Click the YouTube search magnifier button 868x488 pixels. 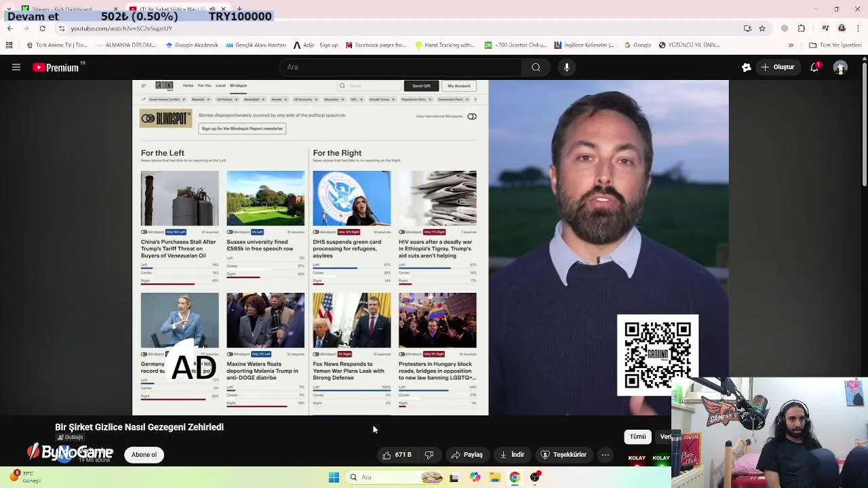[536, 67]
